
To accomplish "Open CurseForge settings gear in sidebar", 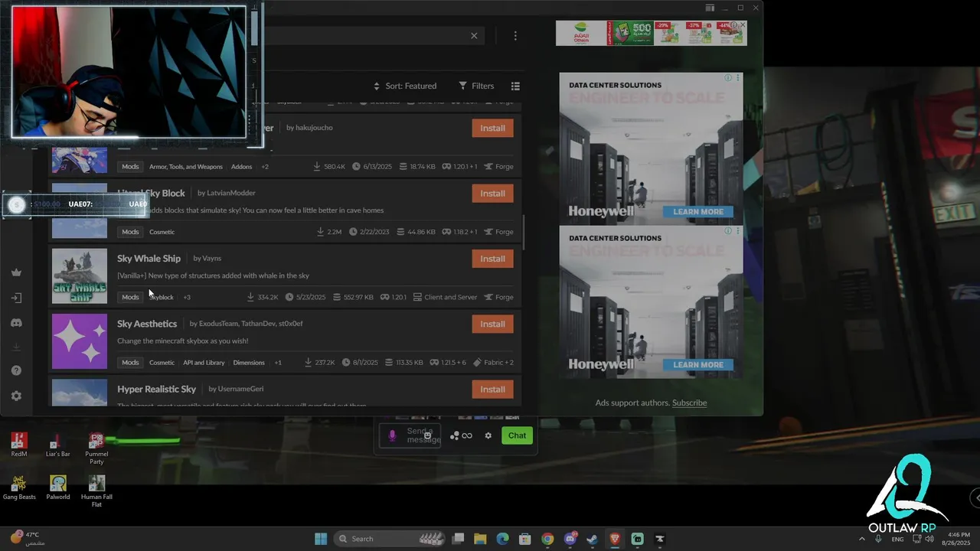I will [x=16, y=396].
